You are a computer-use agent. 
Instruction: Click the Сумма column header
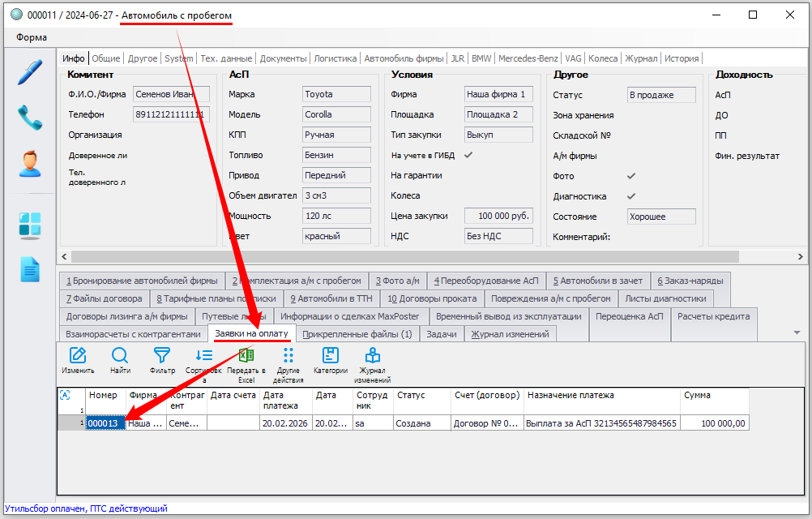coord(713,396)
